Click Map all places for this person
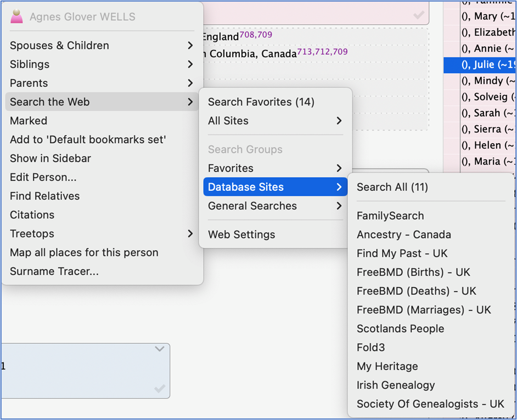 coord(84,253)
